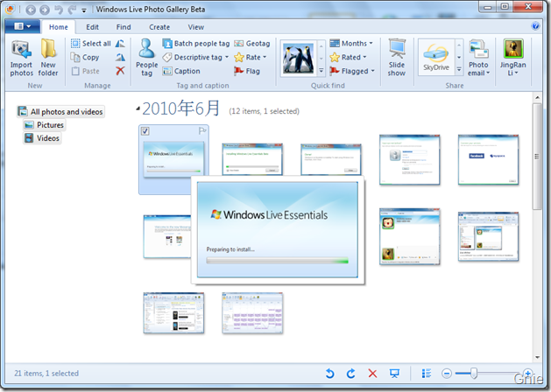The height and width of the screenshot is (392, 551).
Task: Start the Slide show
Action: (396, 58)
